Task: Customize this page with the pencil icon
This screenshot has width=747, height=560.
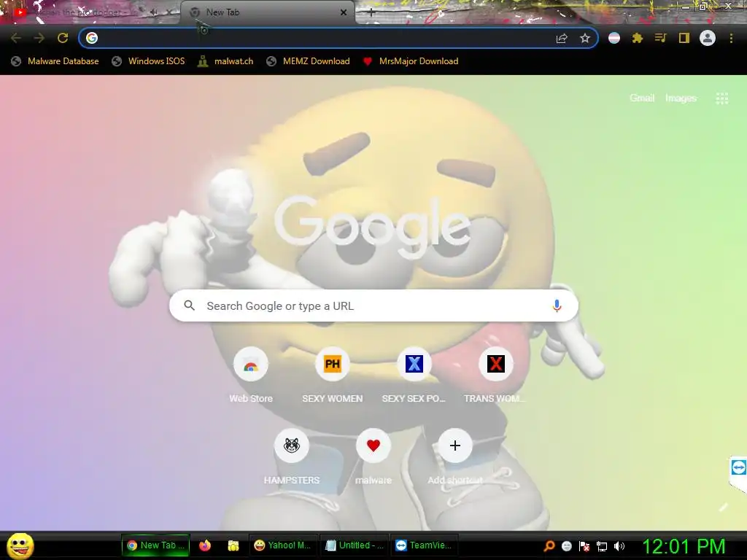Action: point(723,507)
